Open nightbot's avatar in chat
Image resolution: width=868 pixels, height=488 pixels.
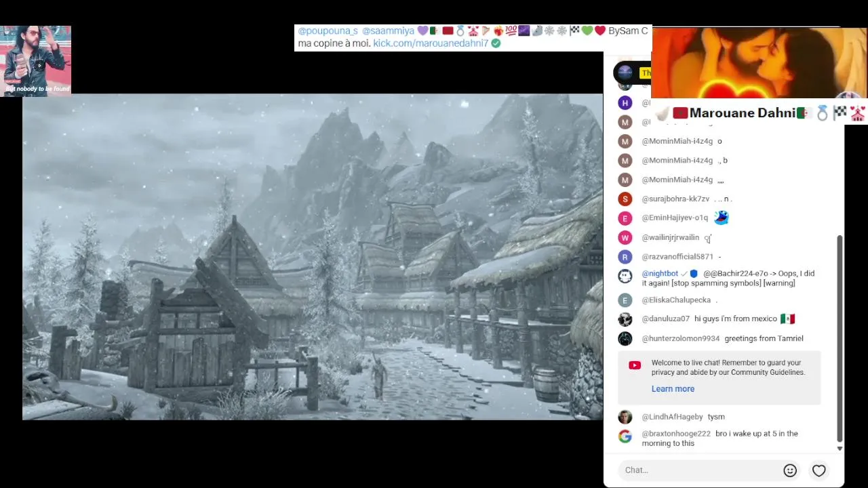tap(625, 277)
